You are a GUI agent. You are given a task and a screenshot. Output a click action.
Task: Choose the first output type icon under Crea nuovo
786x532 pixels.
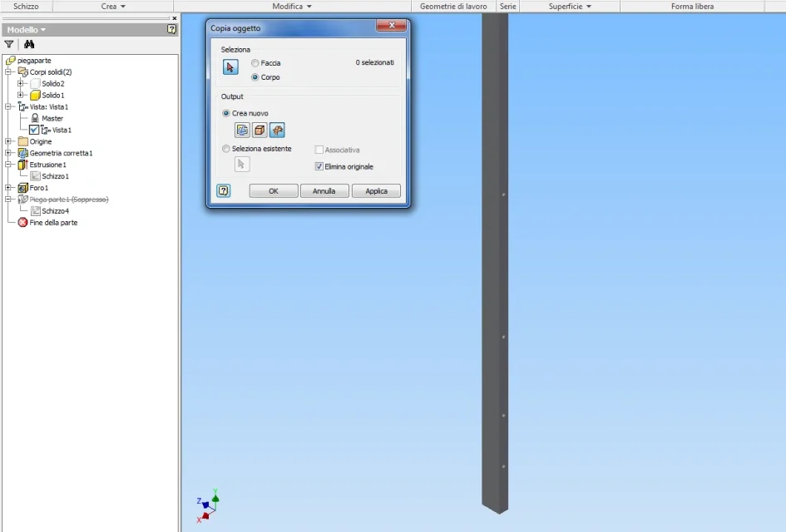coord(242,131)
